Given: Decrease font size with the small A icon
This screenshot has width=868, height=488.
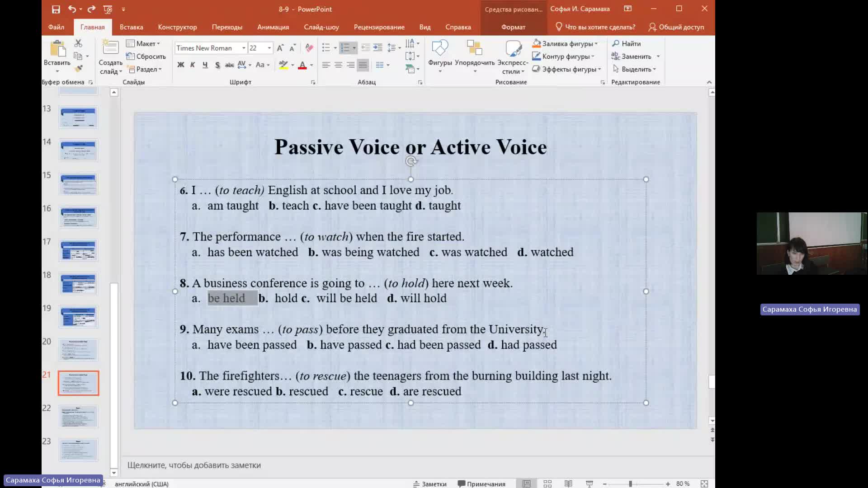Looking at the screenshot, I should click(x=292, y=48).
